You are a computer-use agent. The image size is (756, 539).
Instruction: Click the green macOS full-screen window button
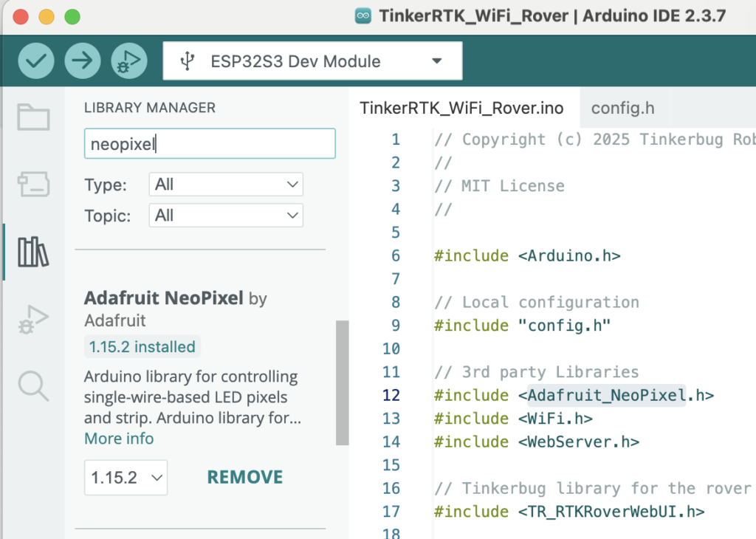click(x=72, y=16)
